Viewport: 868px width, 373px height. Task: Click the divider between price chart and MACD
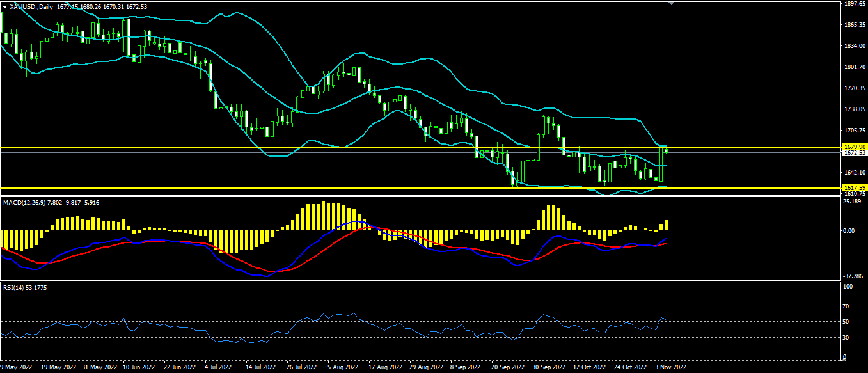coord(422,197)
